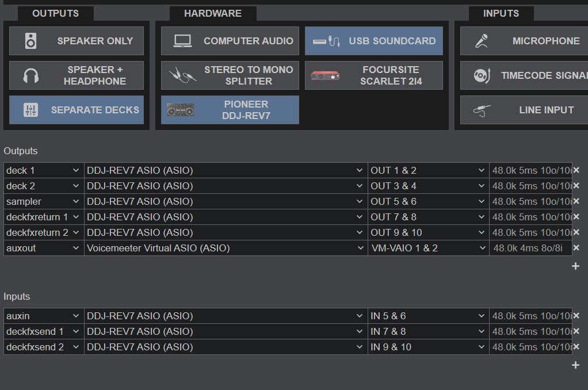Delete the auxin input row
The height and width of the screenshot is (390, 588).
coord(576,316)
